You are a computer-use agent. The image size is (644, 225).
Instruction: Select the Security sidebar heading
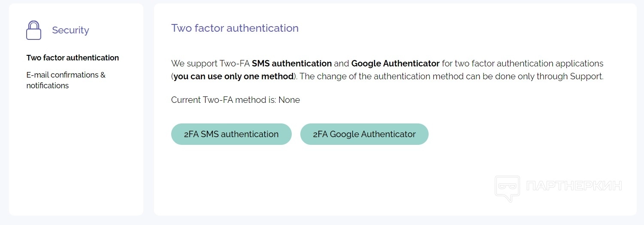(x=70, y=30)
